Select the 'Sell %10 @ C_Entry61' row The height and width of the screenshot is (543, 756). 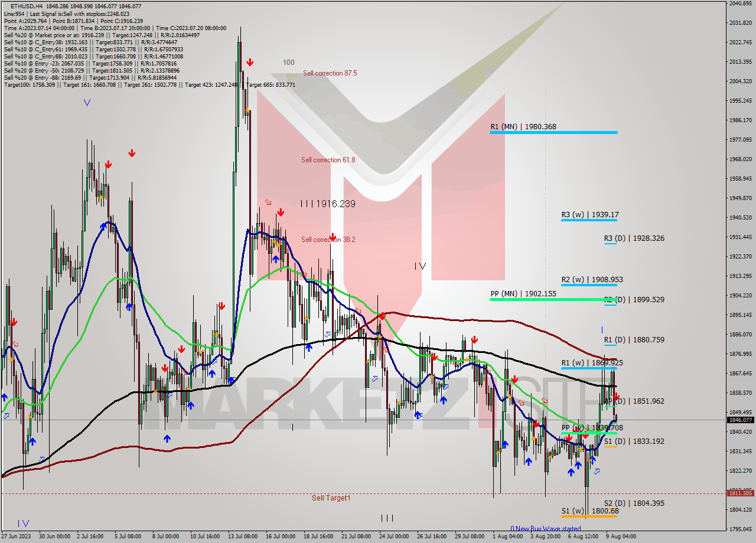coord(93,50)
